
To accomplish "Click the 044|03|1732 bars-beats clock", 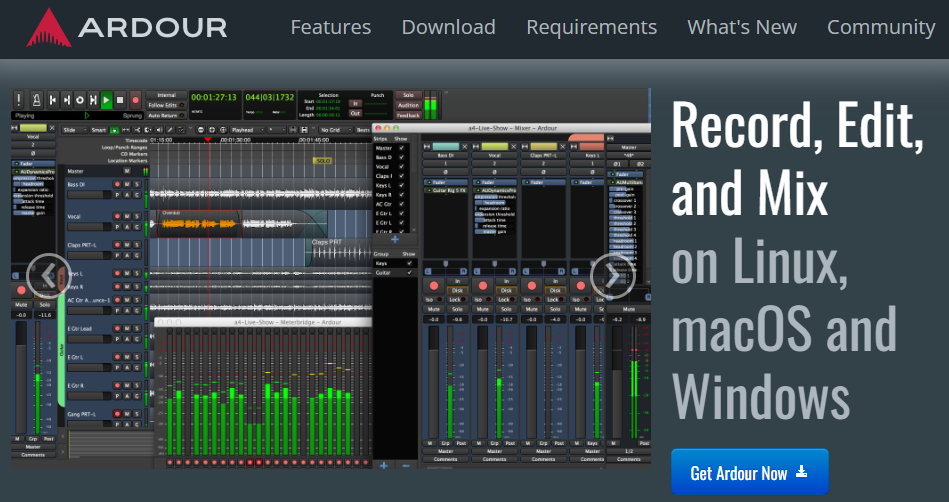I will tap(269, 97).
